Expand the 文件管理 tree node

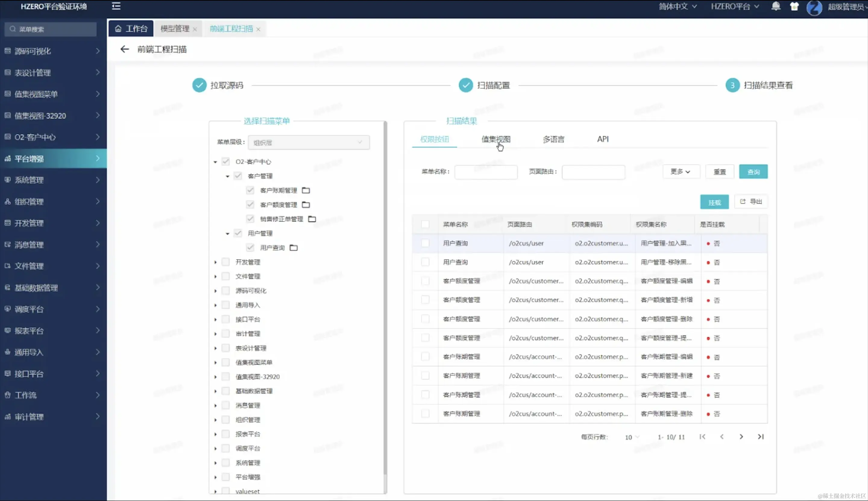coord(216,277)
